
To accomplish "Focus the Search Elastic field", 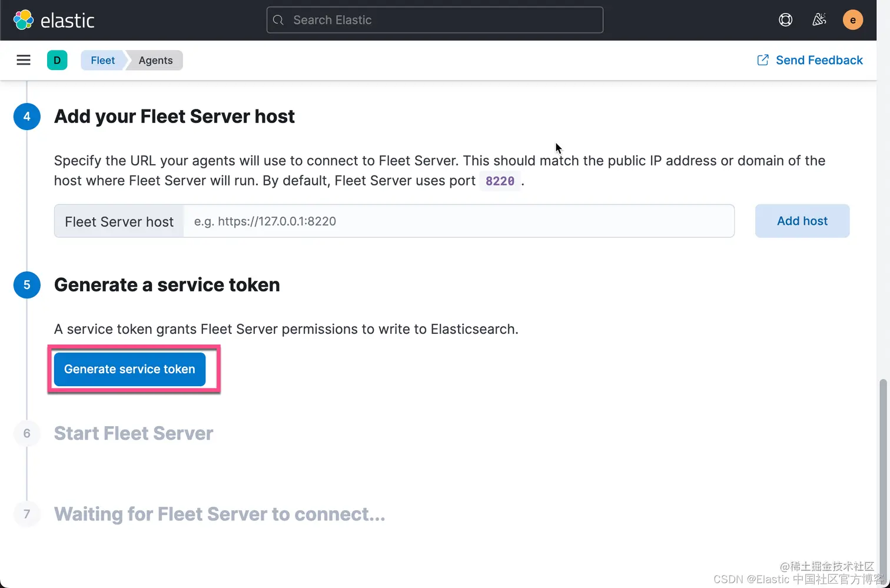I will (x=435, y=20).
